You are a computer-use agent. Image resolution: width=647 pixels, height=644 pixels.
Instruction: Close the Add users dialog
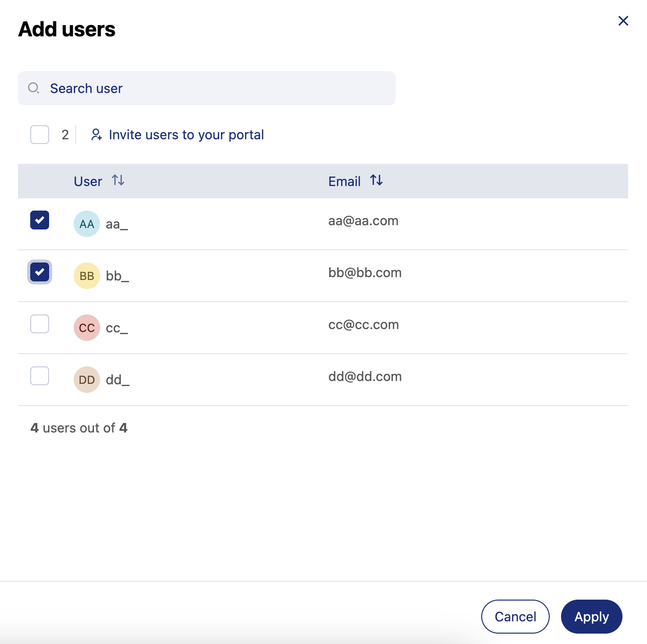click(623, 21)
